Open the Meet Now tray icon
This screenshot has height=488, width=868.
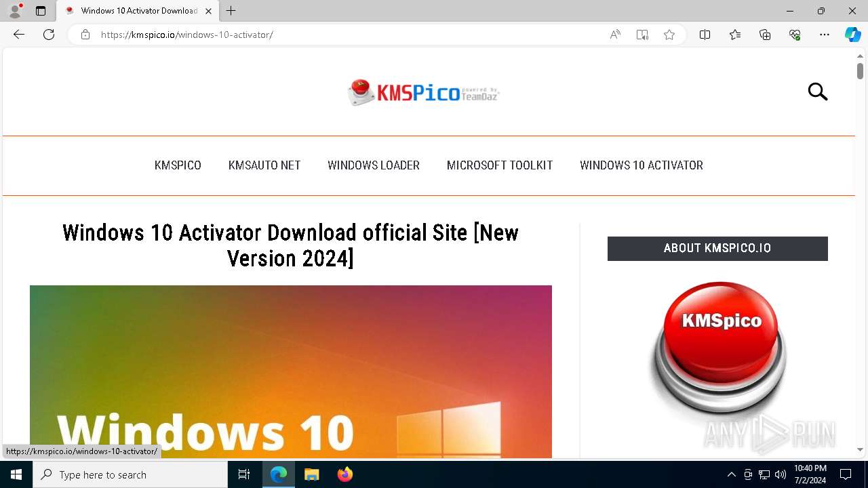coord(748,474)
